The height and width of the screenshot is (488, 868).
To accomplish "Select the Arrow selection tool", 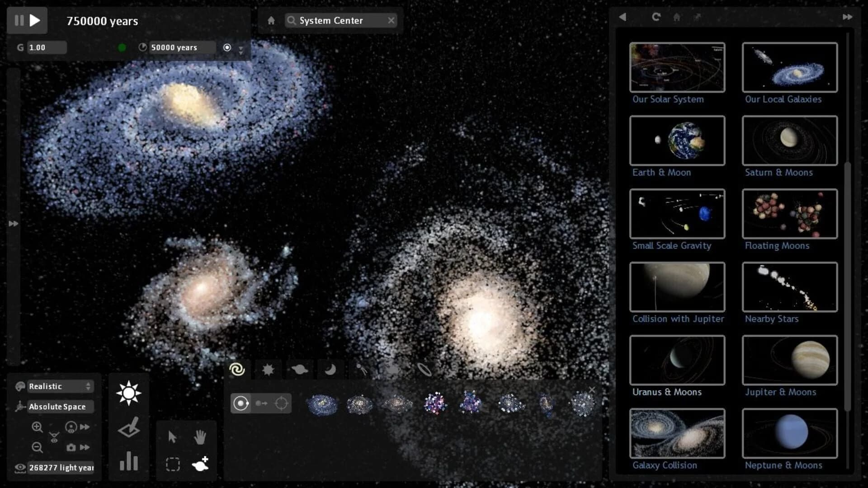I will (172, 437).
